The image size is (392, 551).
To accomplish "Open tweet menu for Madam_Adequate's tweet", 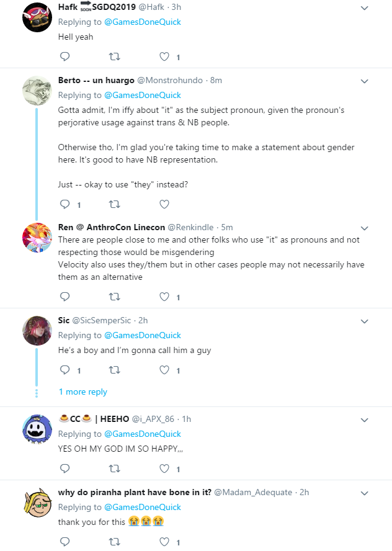I will 365,493.
